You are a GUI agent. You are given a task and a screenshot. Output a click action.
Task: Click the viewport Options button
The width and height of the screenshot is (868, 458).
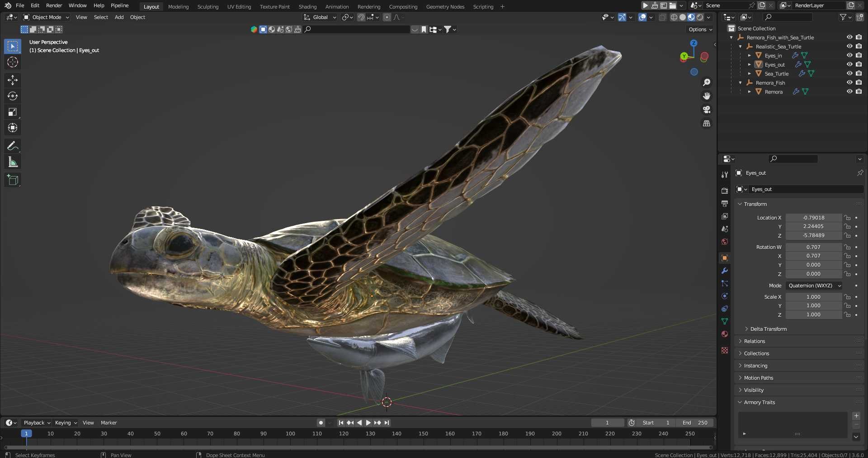pyautogui.click(x=700, y=29)
